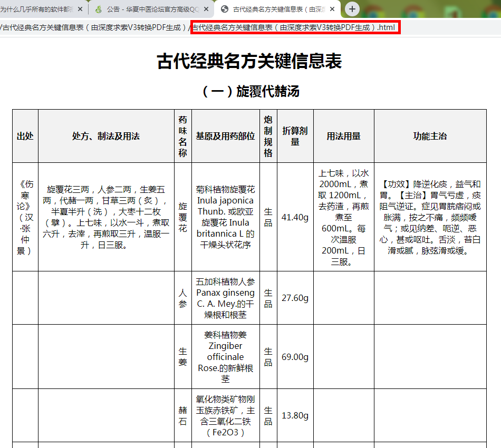Viewport: 501px width, 448px height.
Task: Close the 古代经典名方关键信息表 tab
Action: pyautogui.click(x=332, y=9)
